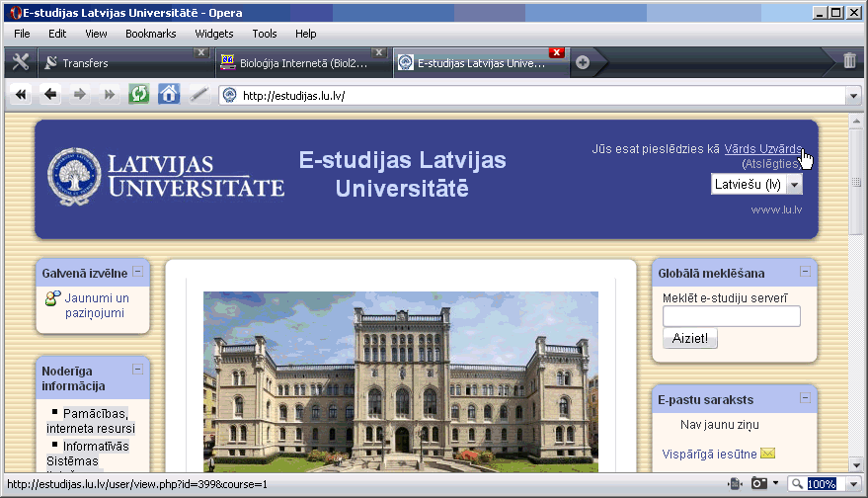Click the Nav jaunu ziņu text
This screenshot has width=868, height=498.
720,425
